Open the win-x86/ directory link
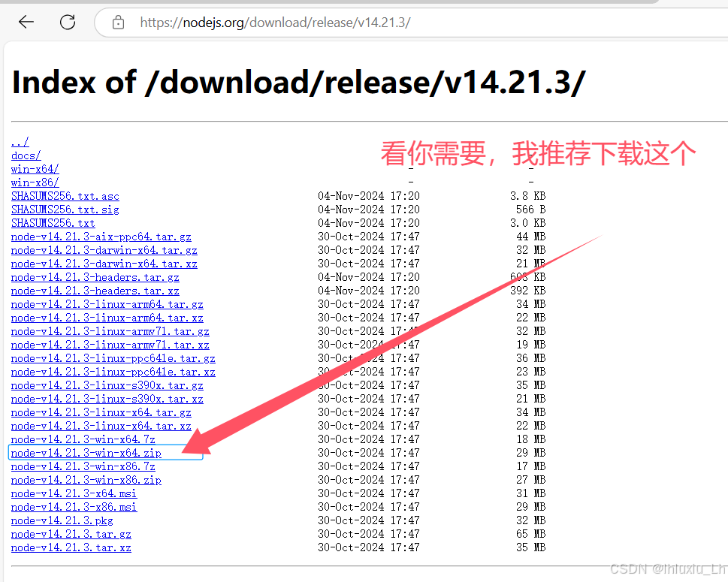This screenshot has width=728, height=582. tap(34, 182)
